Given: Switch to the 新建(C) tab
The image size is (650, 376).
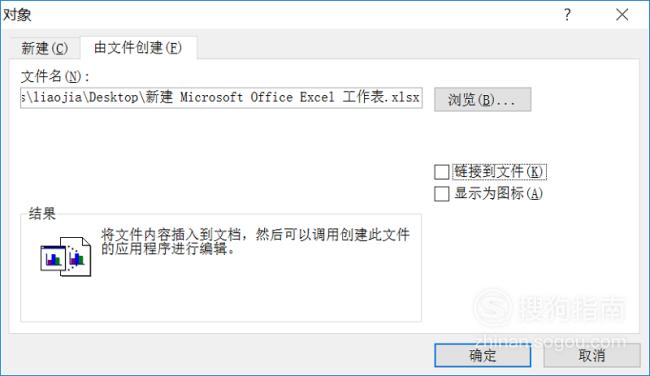Looking at the screenshot, I should [44, 48].
